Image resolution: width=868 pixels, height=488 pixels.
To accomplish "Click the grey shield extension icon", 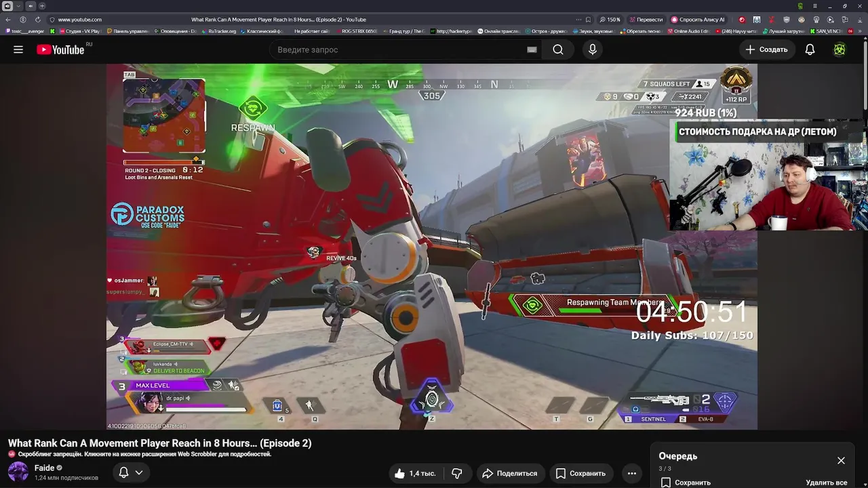I will [787, 20].
